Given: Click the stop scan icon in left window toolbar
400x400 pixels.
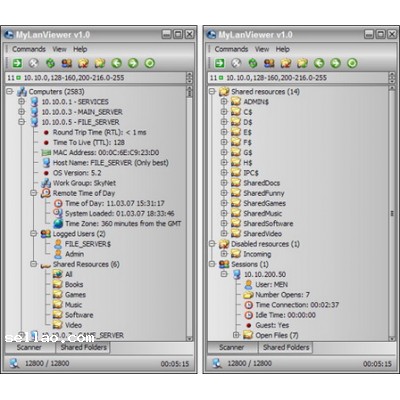Looking at the screenshot, I should click(x=33, y=63).
